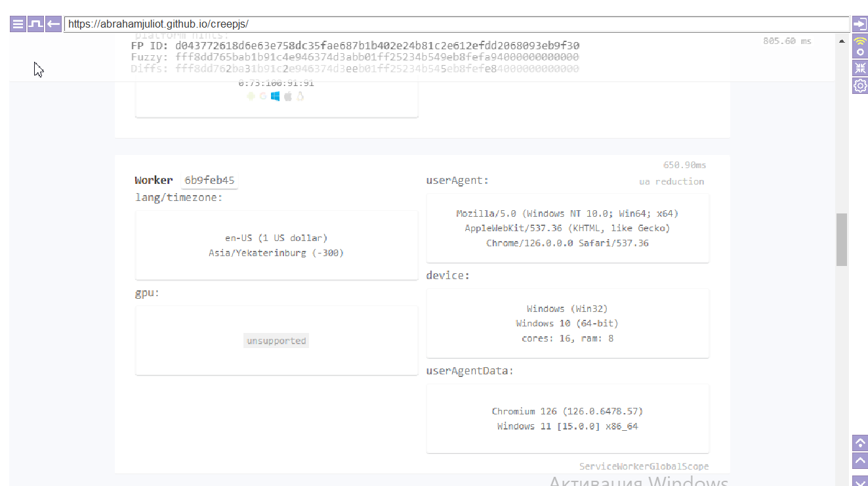Click the Apple logo platform icon

pyautogui.click(x=287, y=97)
